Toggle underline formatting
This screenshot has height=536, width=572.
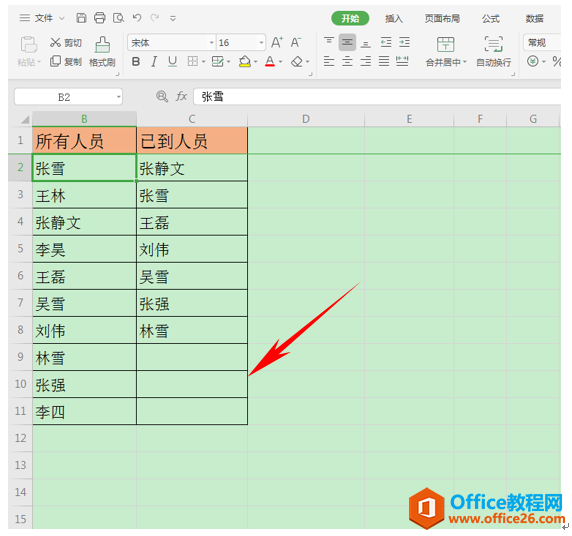click(172, 62)
